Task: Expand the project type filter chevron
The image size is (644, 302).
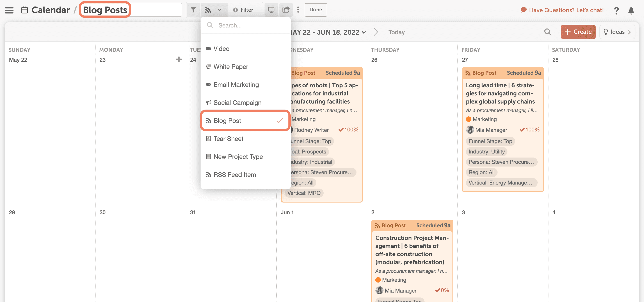Action: coord(219,10)
